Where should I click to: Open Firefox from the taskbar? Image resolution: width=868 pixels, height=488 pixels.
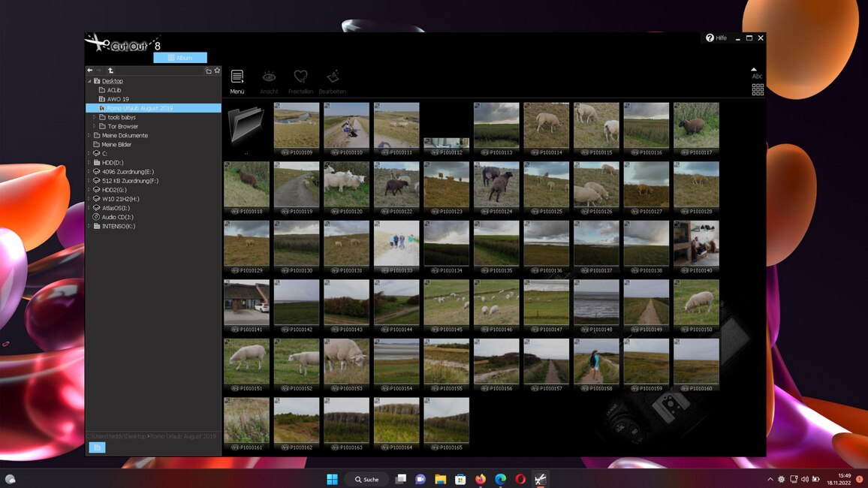click(481, 479)
